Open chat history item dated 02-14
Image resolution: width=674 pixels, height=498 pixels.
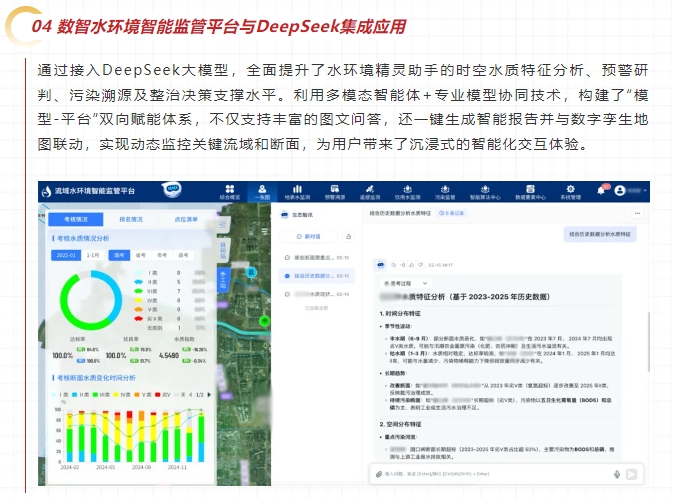(x=317, y=294)
